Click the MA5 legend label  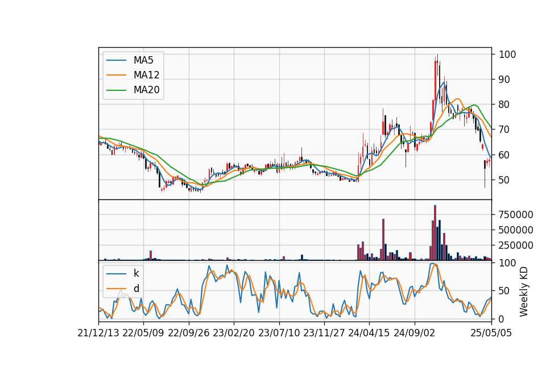point(143,60)
